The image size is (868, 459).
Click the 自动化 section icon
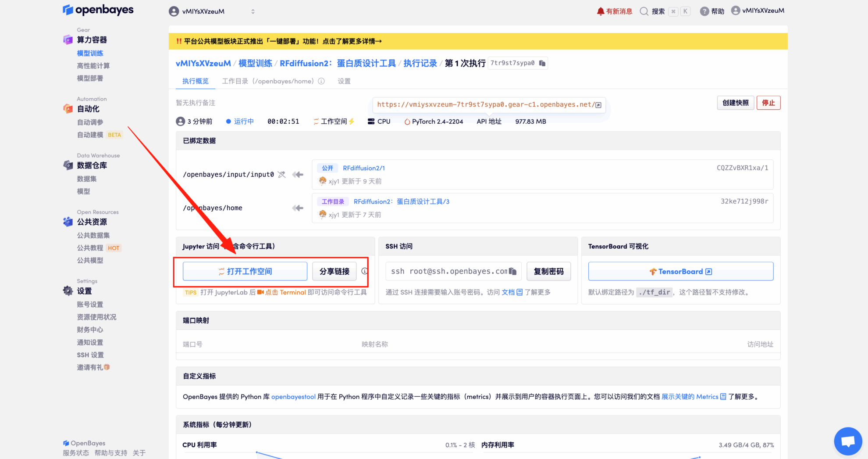click(x=68, y=109)
